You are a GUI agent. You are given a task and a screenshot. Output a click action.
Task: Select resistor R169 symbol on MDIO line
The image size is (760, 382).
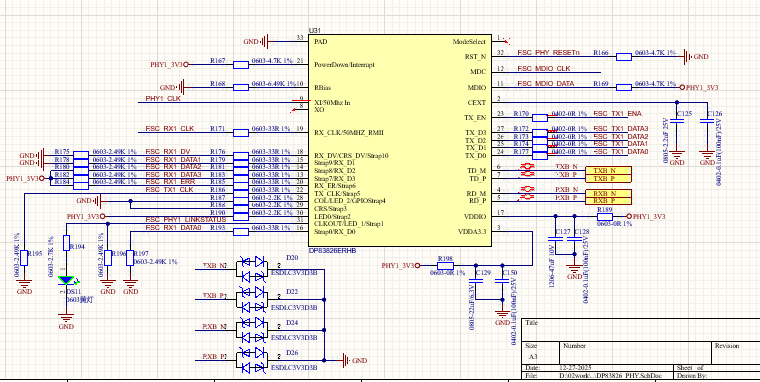pos(624,88)
